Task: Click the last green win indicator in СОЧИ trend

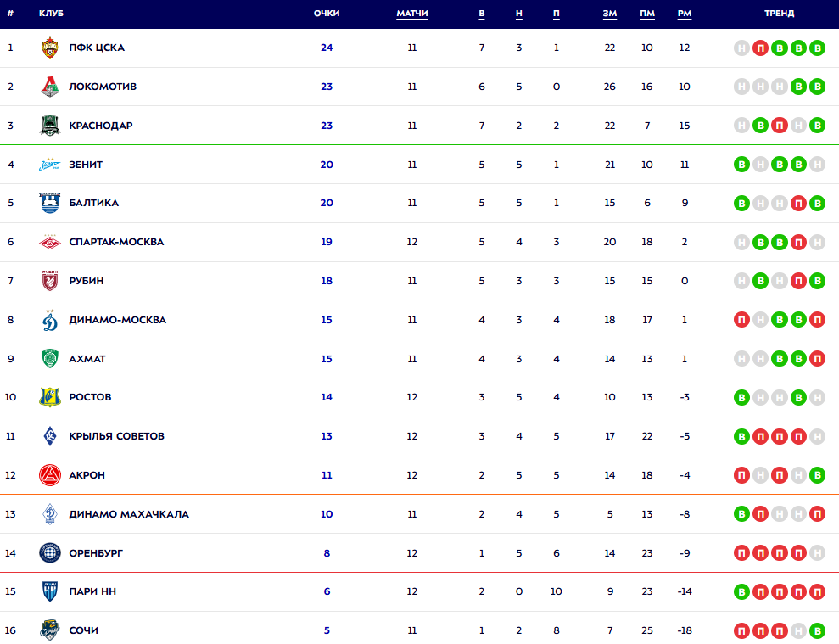Action: coord(817,630)
